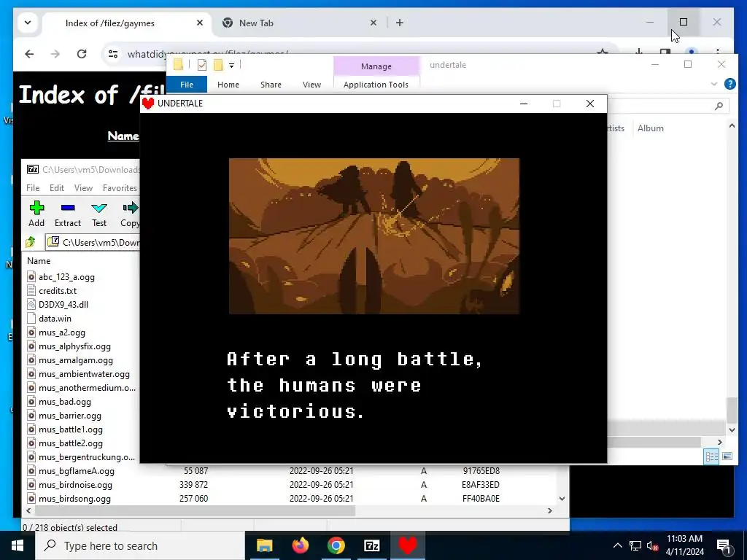Select mus_bgflameA.ogg file
The image size is (747, 560).
click(x=76, y=471)
